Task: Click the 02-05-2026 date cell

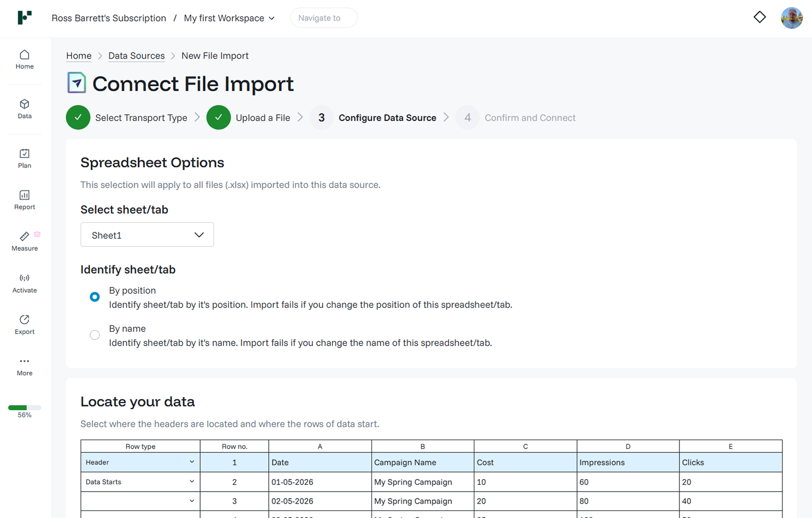Action: [x=320, y=501]
